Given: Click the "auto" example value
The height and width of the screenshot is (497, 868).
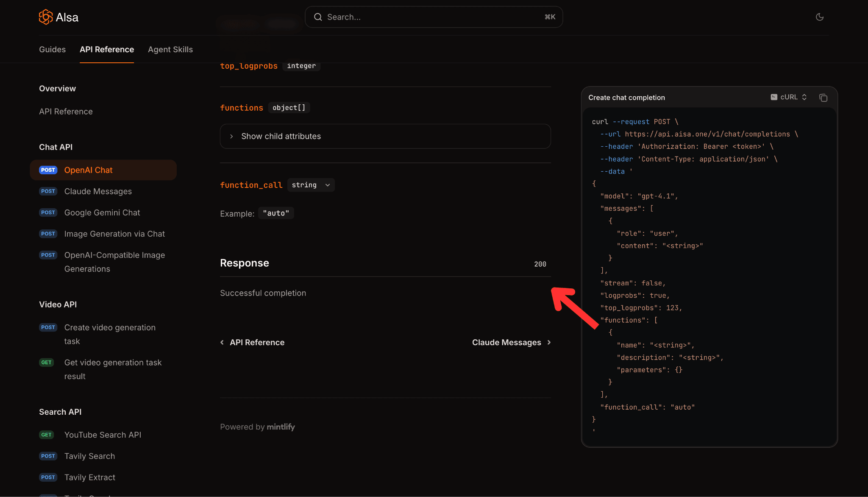Looking at the screenshot, I should pyautogui.click(x=276, y=213).
